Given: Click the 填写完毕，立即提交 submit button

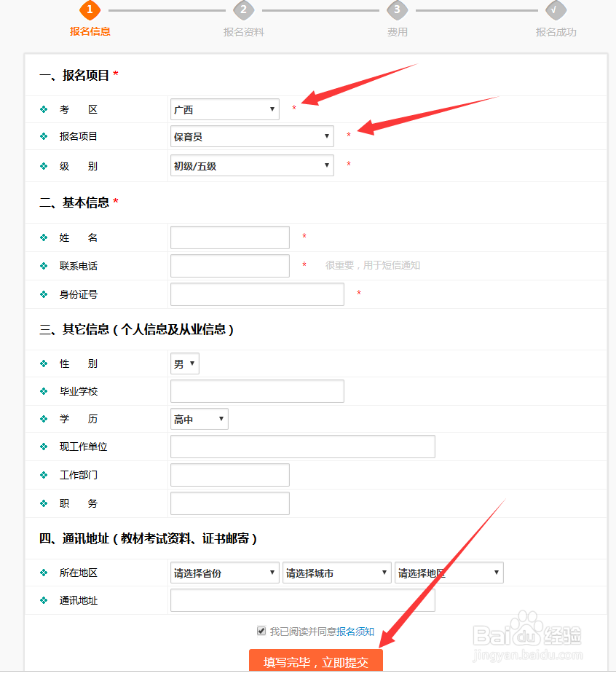Looking at the screenshot, I should coord(317,661).
